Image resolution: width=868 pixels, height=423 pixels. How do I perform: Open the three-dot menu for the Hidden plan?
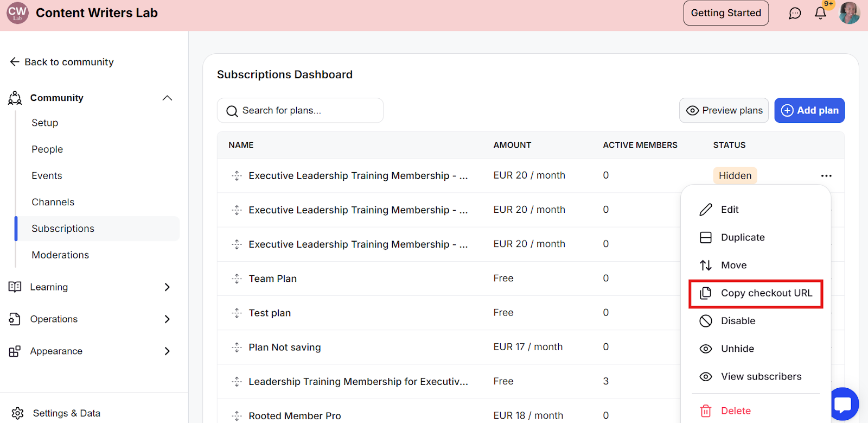click(x=826, y=175)
